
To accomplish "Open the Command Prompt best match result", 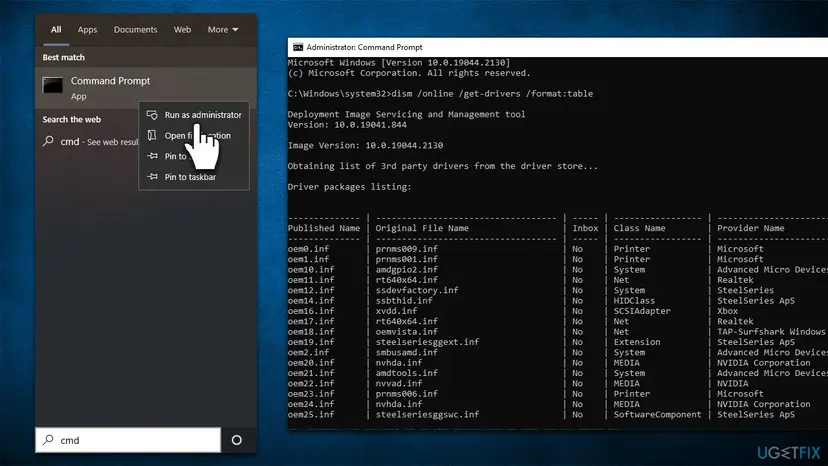I will tap(146, 87).
